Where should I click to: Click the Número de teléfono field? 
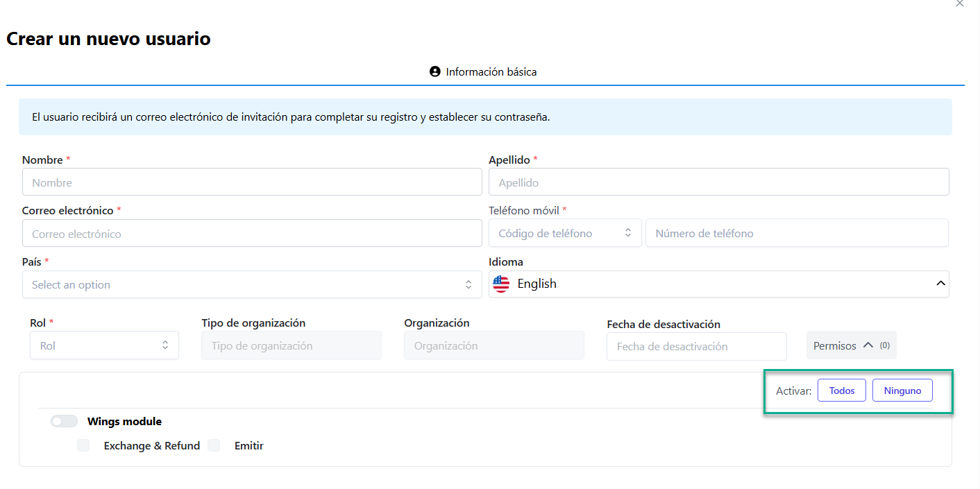[796, 233]
